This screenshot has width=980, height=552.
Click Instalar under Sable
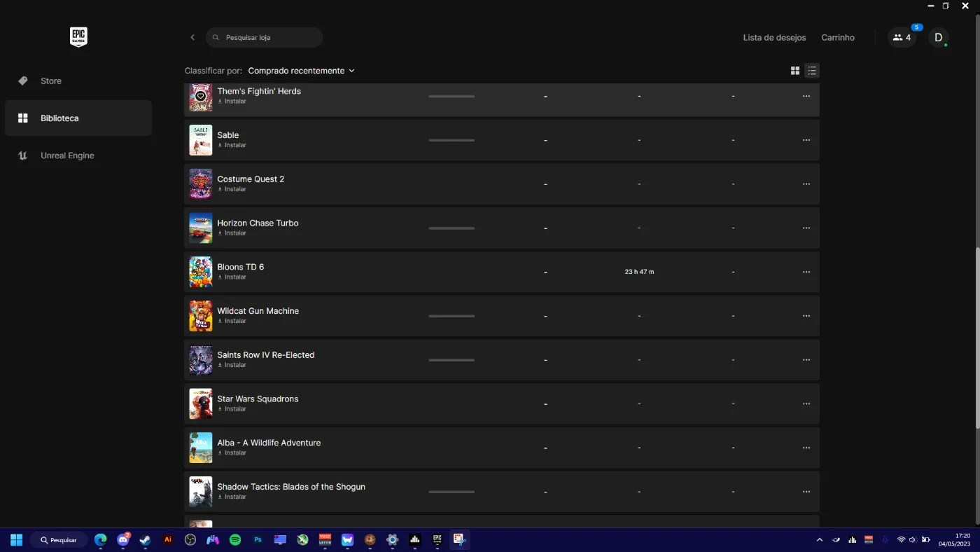click(232, 146)
